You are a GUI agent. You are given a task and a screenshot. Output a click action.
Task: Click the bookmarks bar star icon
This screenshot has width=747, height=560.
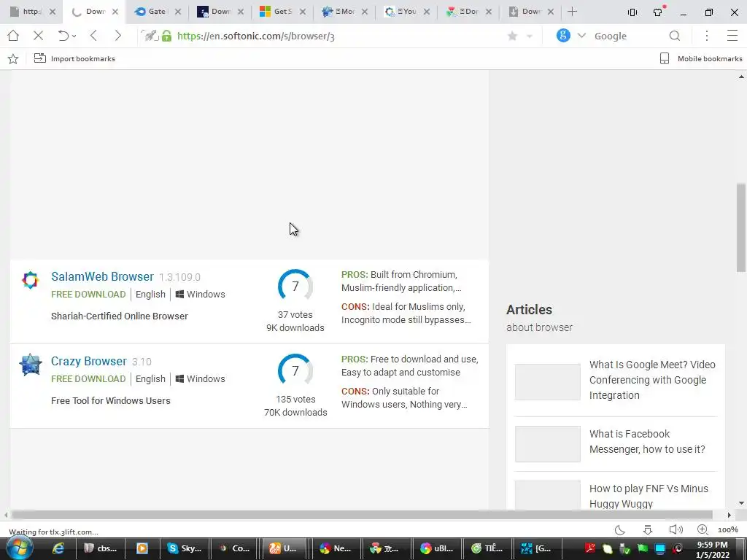[13, 58]
